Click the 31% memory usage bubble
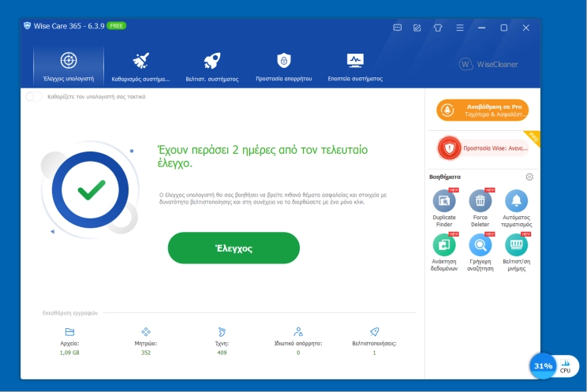This screenshot has width=587, height=392. (x=543, y=366)
